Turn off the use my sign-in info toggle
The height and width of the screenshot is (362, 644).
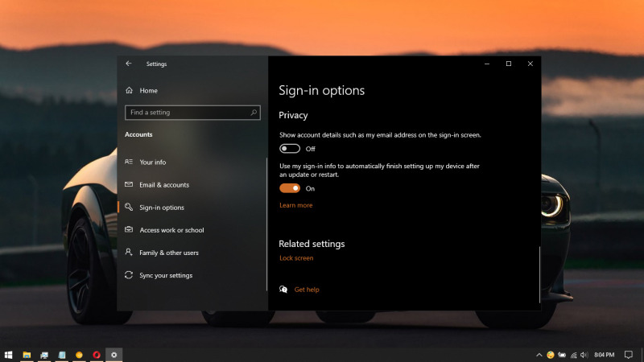[290, 188]
